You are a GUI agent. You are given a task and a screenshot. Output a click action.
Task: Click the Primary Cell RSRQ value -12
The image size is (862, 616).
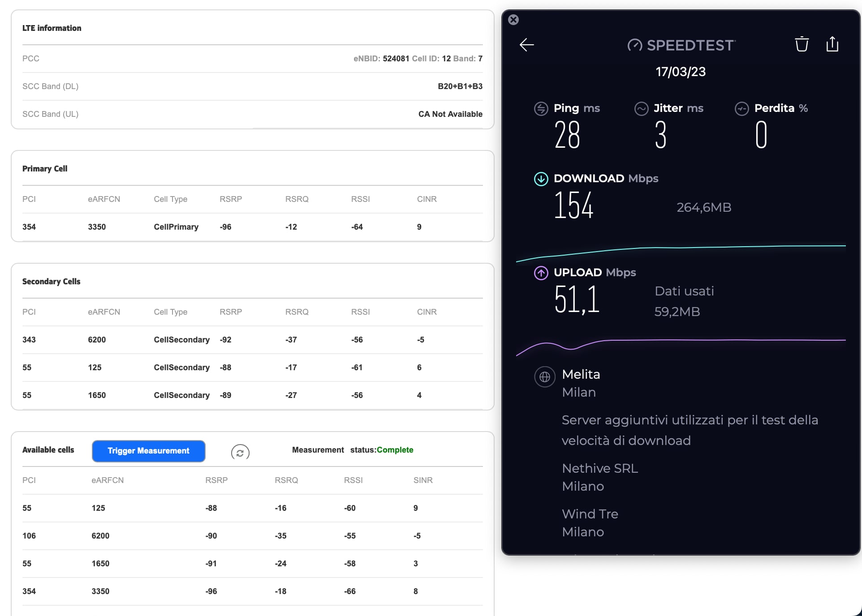click(x=291, y=227)
